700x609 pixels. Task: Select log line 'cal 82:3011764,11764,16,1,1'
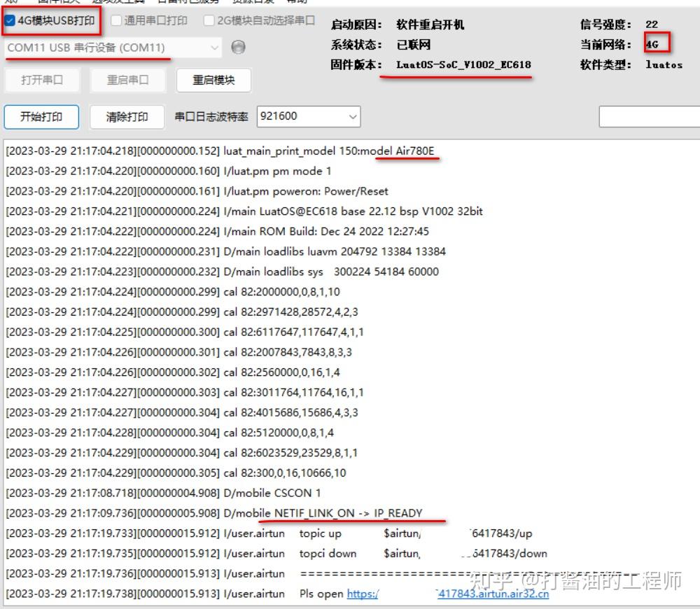pos(185,392)
